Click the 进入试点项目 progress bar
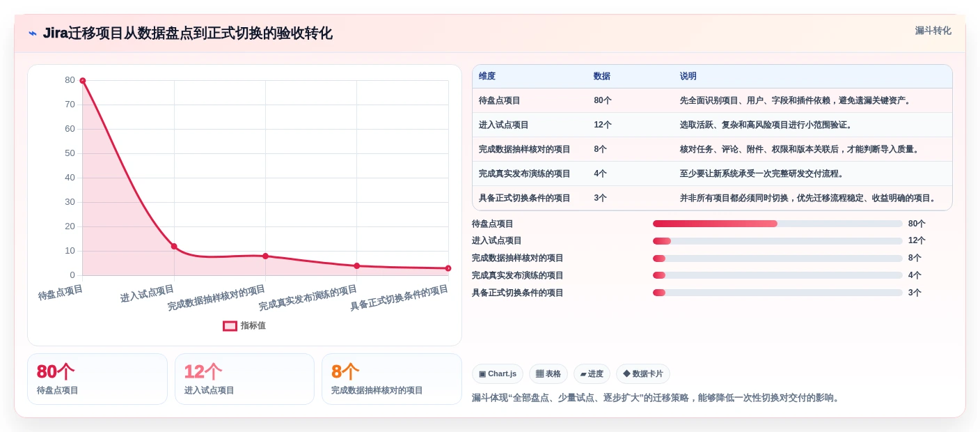The width and height of the screenshot is (980, 432). point(777,241)
